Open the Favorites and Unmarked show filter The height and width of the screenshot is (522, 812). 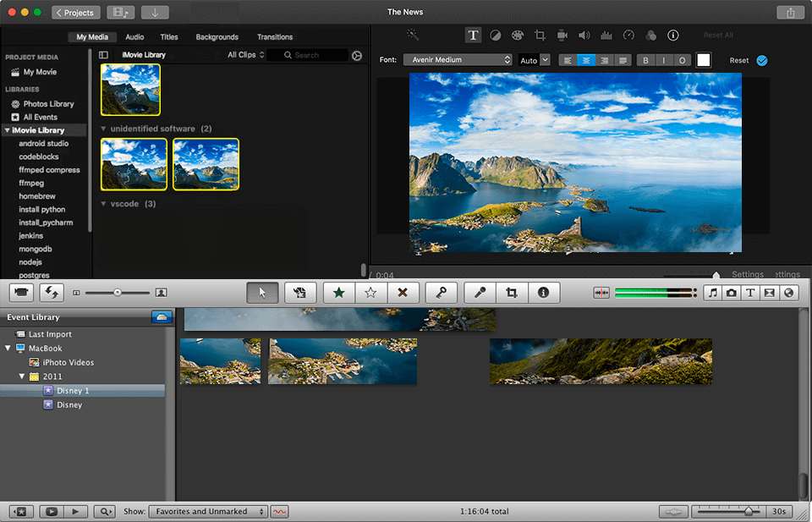tap(208, 511)
